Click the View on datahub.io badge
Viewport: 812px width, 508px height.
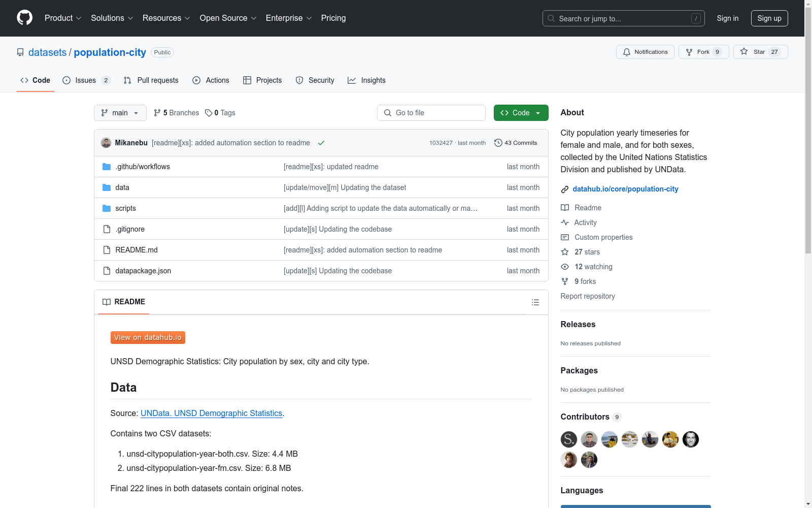point(148,338)
